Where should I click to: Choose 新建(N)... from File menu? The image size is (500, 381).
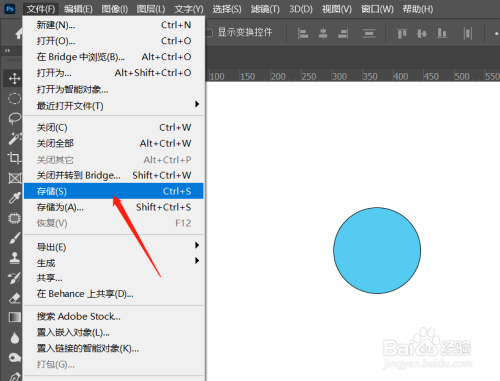[114, 25]
